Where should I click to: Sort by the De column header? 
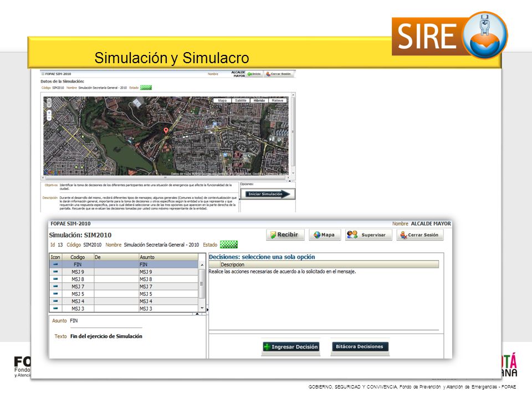[116, 257]
